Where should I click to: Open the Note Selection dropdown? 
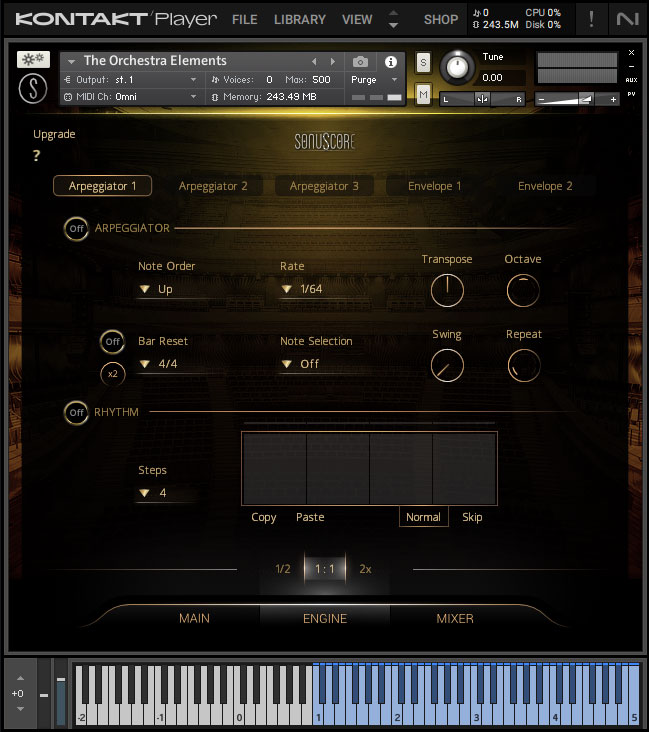(315, 364)
